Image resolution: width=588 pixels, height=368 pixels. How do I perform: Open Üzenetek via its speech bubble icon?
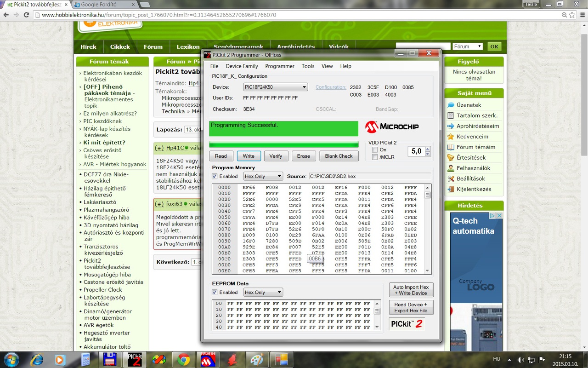[x=451, y=105]
